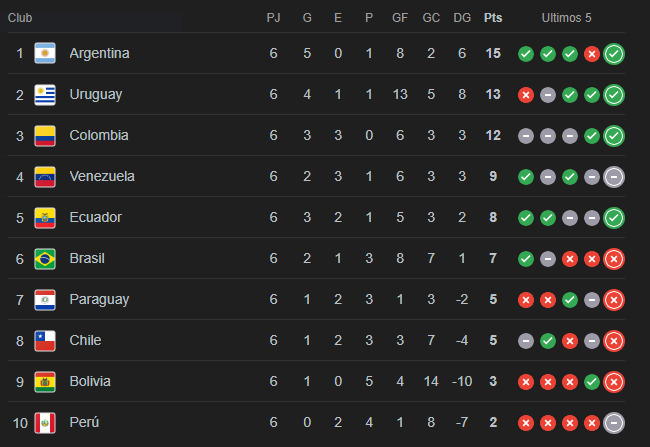Viewport: 650px width, 447px height.
Task: Click Venezuela's latest draw result icon
Action: [614, 176]
